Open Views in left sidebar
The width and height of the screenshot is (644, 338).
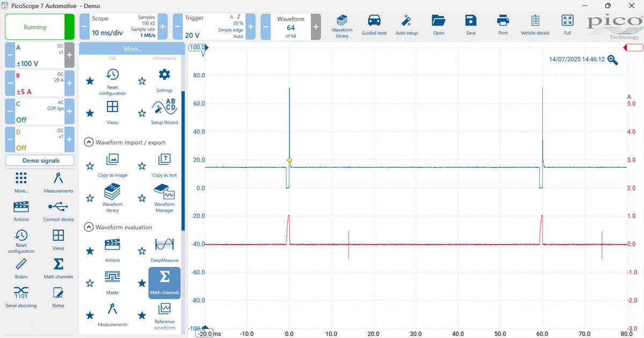pos(58,240)
